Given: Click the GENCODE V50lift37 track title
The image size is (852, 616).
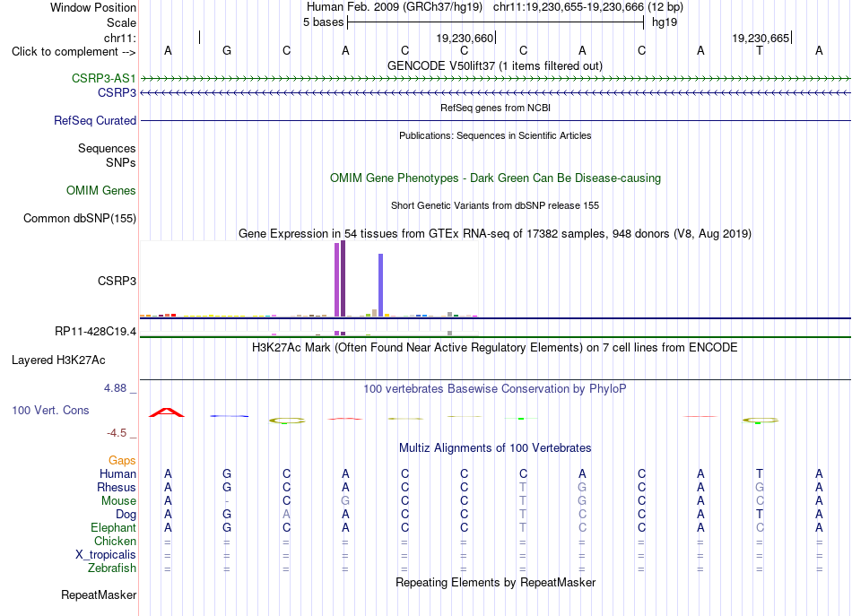Looking at the screenshot, I should (494, 65).
